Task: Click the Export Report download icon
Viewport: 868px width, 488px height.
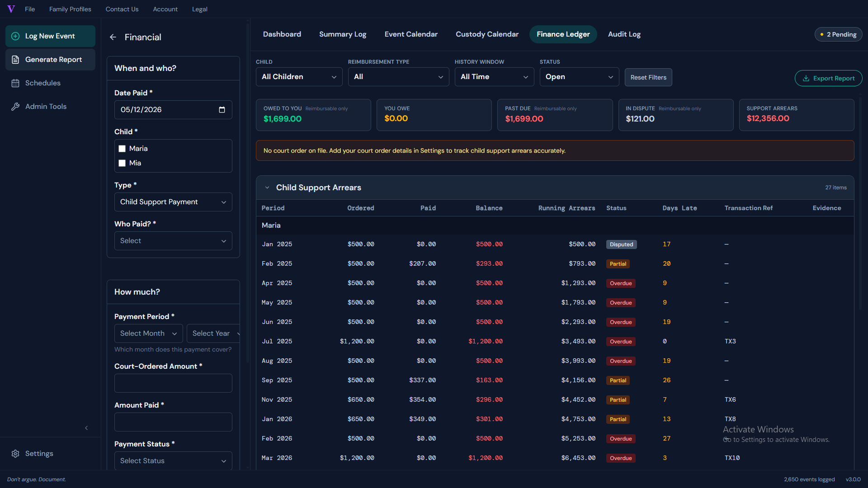Action: pos(806,78)
